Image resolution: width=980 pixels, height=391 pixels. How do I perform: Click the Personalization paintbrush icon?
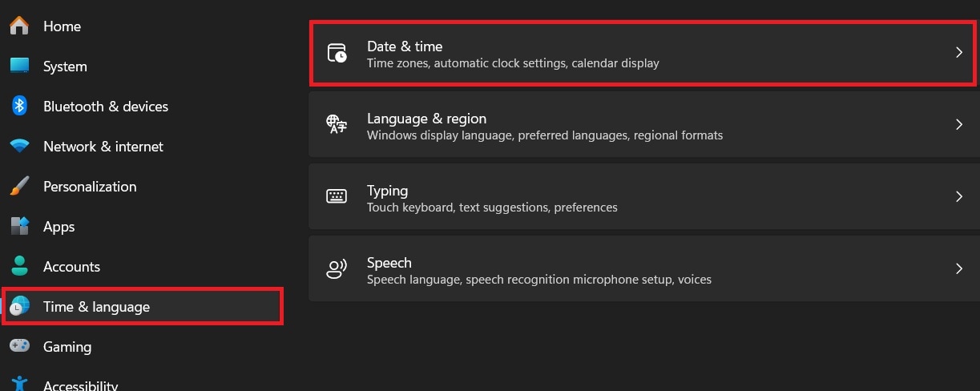20,186
